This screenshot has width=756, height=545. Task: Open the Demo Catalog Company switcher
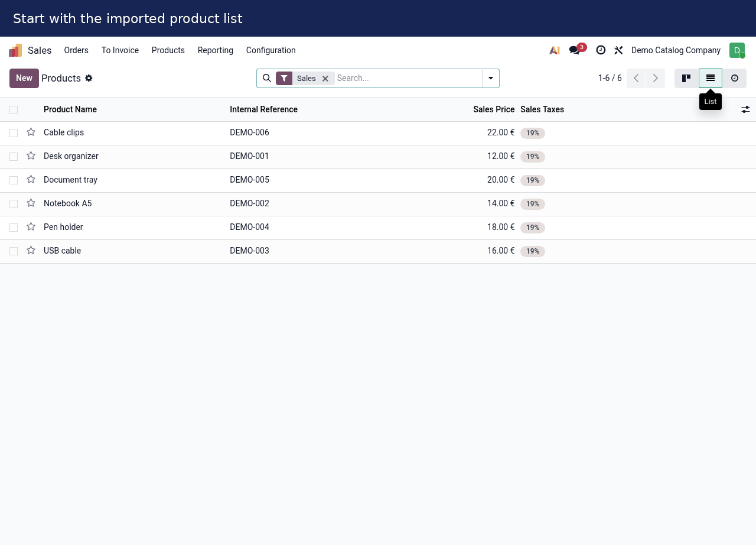tap(676, 50)
